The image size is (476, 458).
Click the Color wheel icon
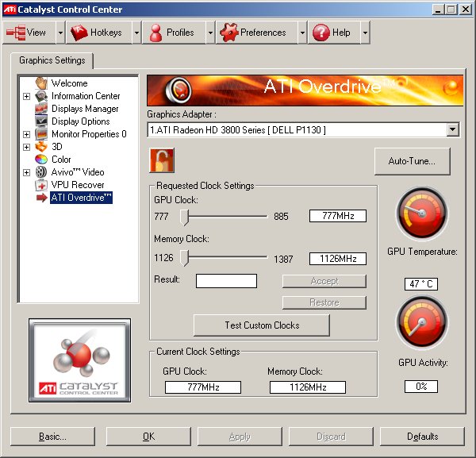pyautogui.click(x=41, y=159)
